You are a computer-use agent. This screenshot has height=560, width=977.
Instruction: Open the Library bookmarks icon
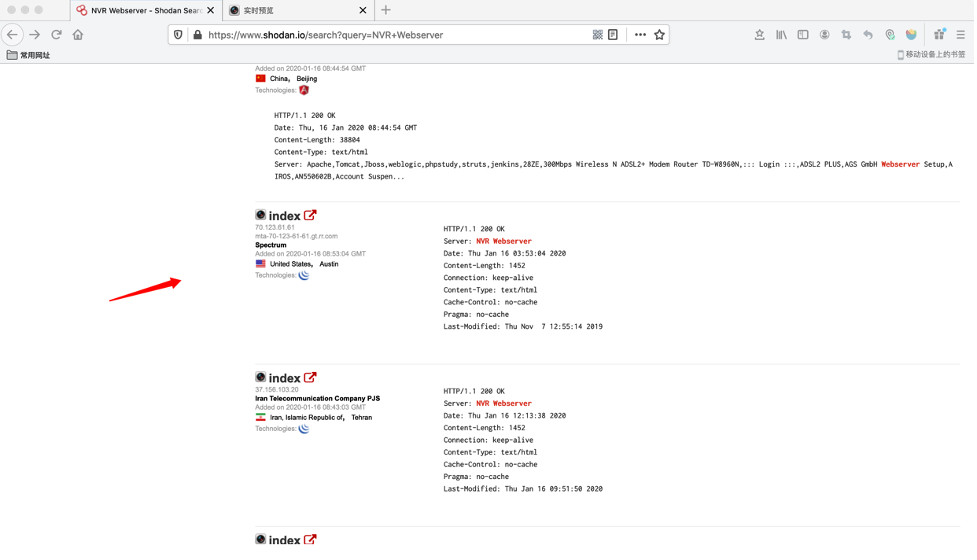click(781, 35)
